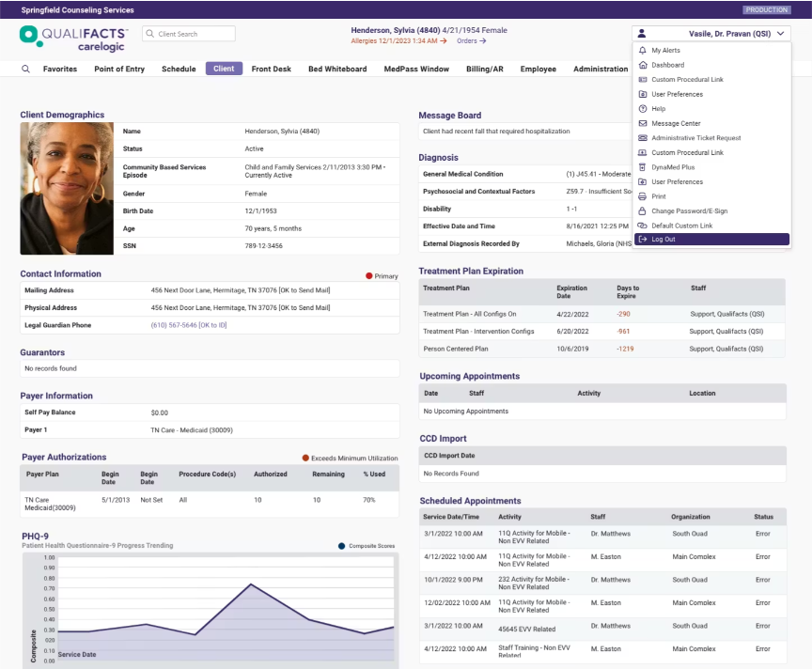Click the Composite Scores legend dot
812x669 pixels.
[x=341, y=546]
